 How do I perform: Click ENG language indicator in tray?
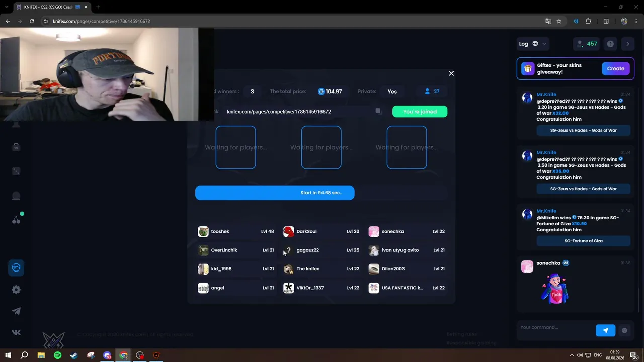pyautogui.click(x=598, y=355)
